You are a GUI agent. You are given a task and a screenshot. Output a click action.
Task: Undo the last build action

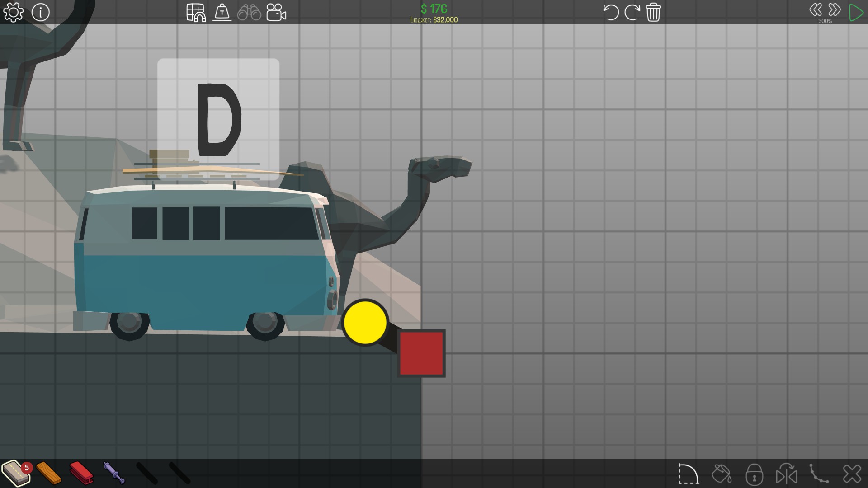pyautogui.click(x=611, y=12)
